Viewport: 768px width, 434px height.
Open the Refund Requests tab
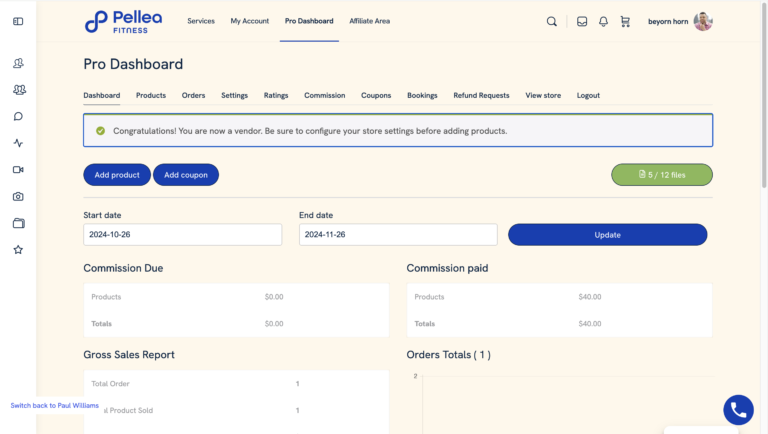[x=481, y=96]
